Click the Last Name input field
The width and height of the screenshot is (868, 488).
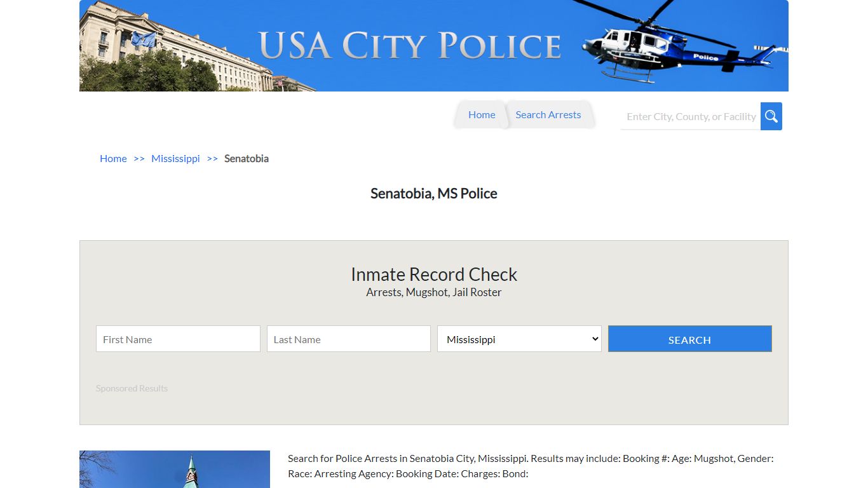tap(348, 339)
